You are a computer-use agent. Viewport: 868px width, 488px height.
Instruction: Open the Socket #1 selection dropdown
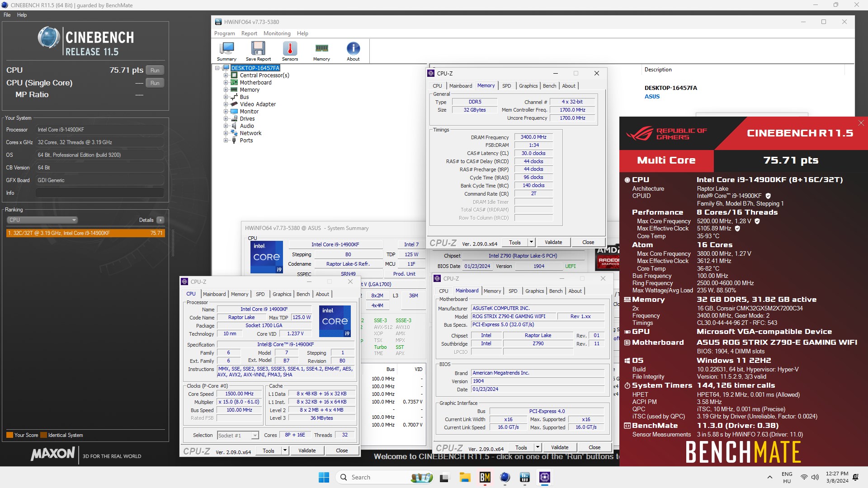[238, 435]
